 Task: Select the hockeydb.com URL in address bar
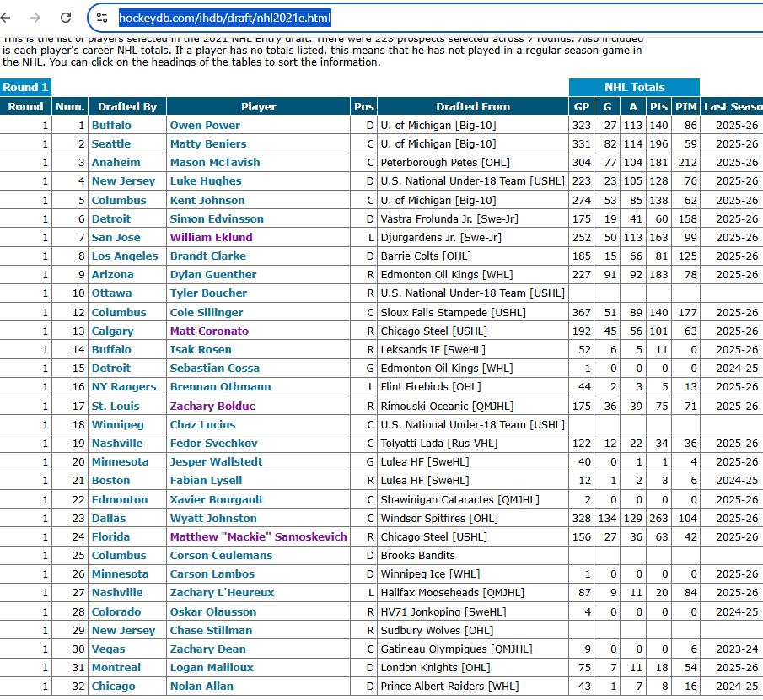[225, 18]
